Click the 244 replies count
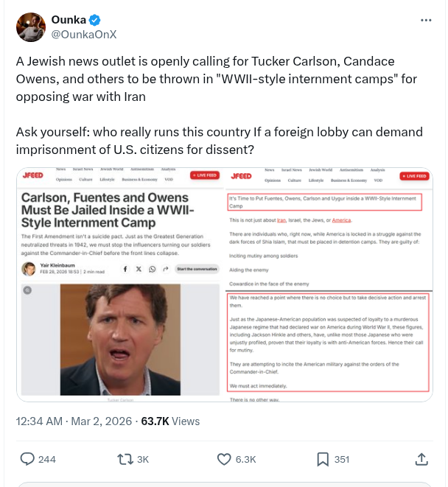 point(46,459)
